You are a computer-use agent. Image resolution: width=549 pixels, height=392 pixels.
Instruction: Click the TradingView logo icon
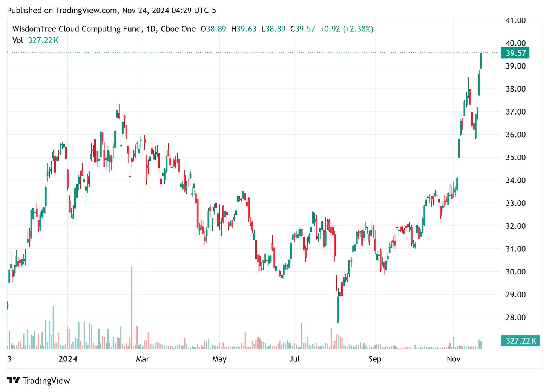coord(14,380)
